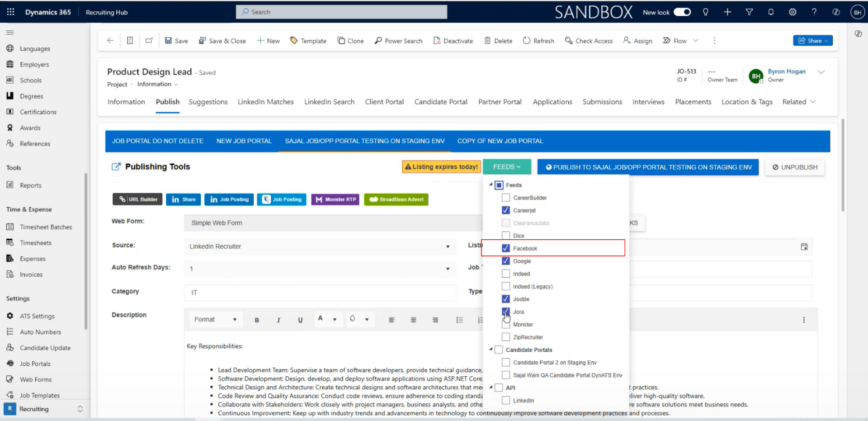
Task: Open the LinkedIn Matches tab
Action: click(266, 102)
